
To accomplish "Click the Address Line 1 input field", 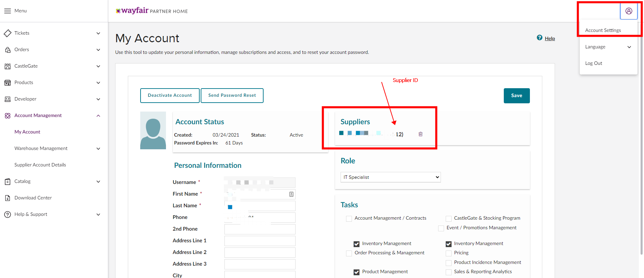I will [260, 241].
